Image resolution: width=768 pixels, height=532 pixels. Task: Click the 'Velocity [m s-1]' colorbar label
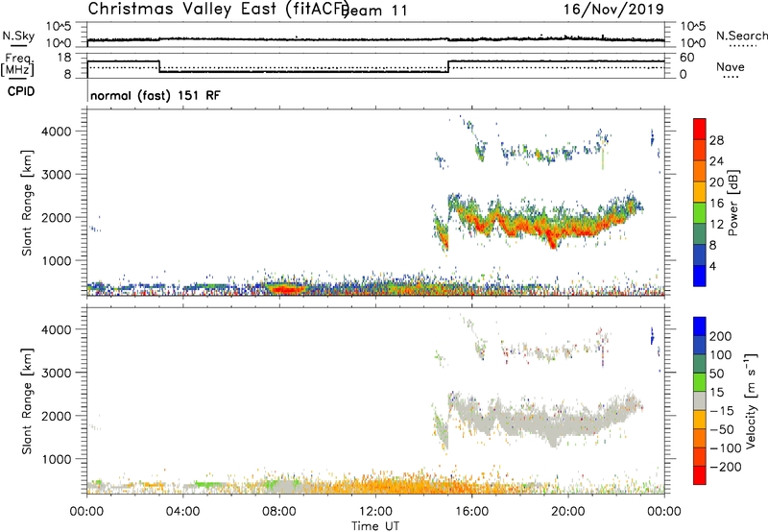[750, 399]
